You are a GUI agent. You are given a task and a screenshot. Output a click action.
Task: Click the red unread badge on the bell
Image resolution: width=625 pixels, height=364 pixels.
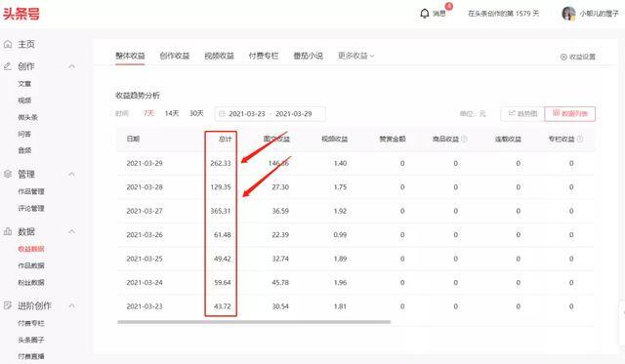click(x=449, y=7)
